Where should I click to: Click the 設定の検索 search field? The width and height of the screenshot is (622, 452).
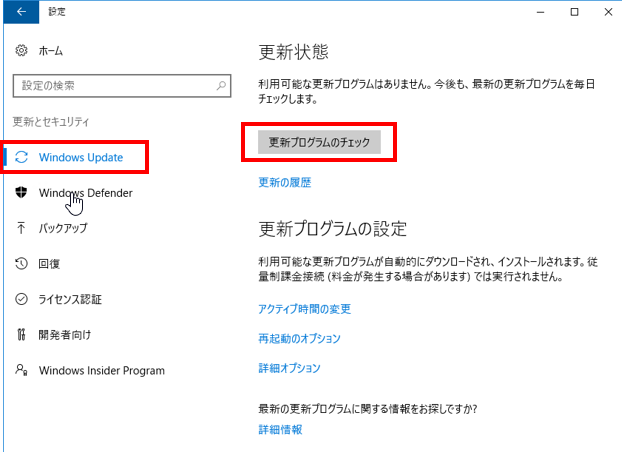(122, 86)
